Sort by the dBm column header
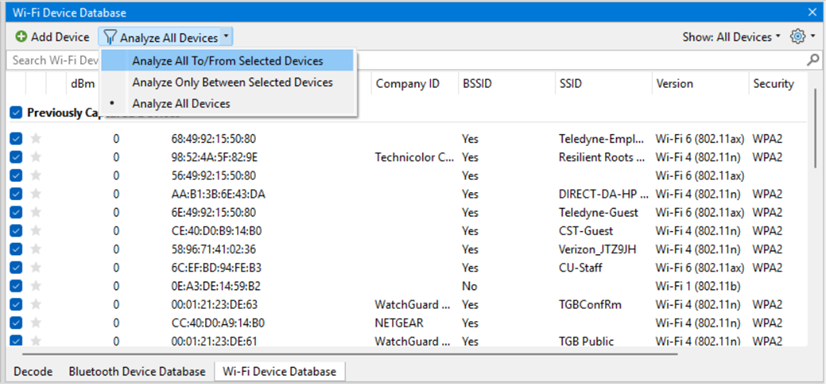 83,84
